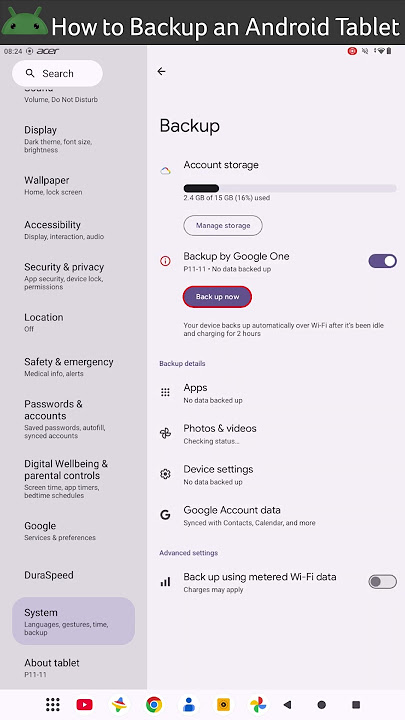Click the Search settings field

point(57,73)
